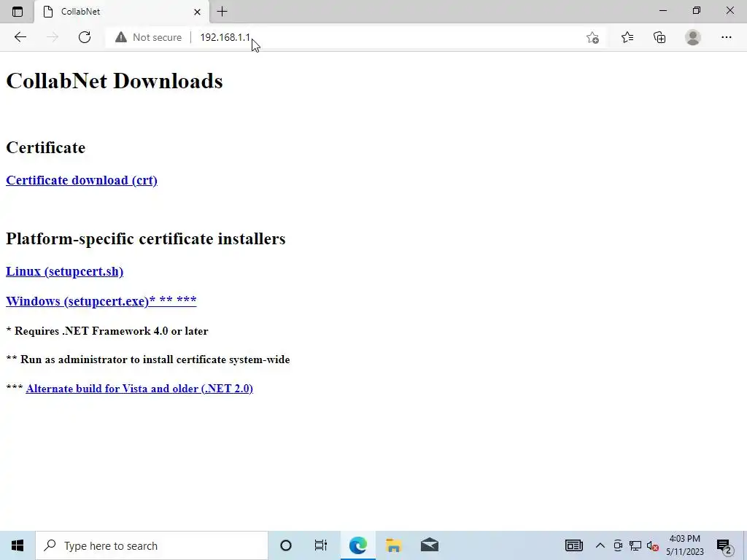The height and width of the screenshot is (560, 747).
Task: Open the alternate Vista .NET 2.0 build link
Action: (x=139, y=389)
